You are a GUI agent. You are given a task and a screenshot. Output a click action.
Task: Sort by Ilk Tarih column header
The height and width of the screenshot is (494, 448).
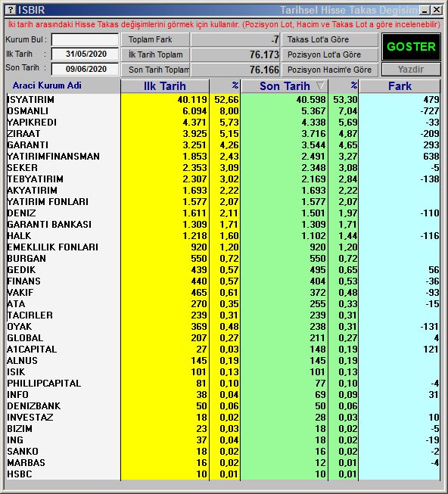coord(165,86)
